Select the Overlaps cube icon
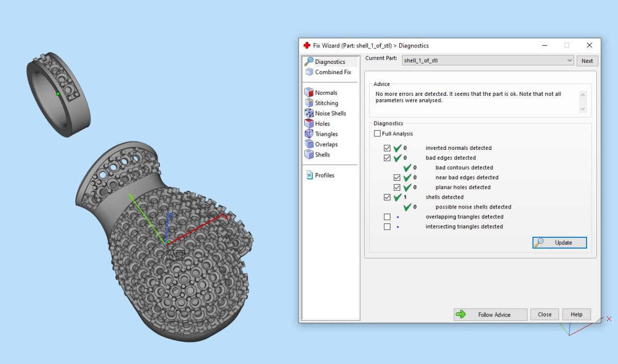 coord(309,144)
